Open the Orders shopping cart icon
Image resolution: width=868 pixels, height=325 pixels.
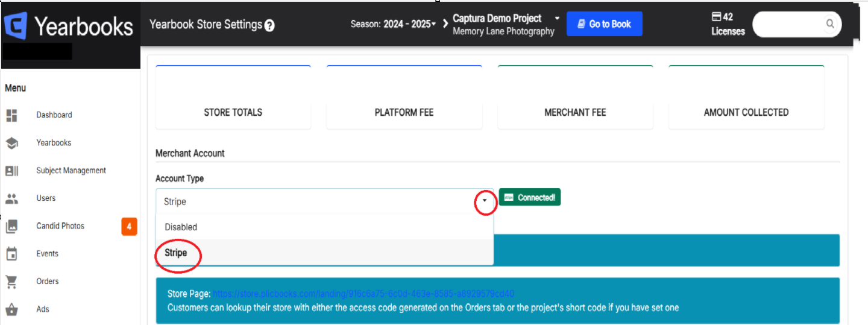click(x=11, y=282)
